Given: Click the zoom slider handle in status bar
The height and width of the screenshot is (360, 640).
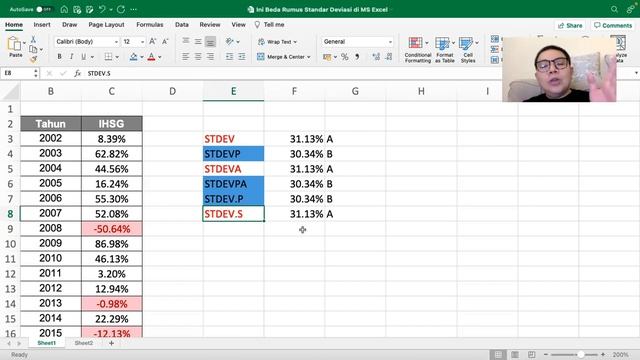Looking at the screenshot, I should click(581, 355).
